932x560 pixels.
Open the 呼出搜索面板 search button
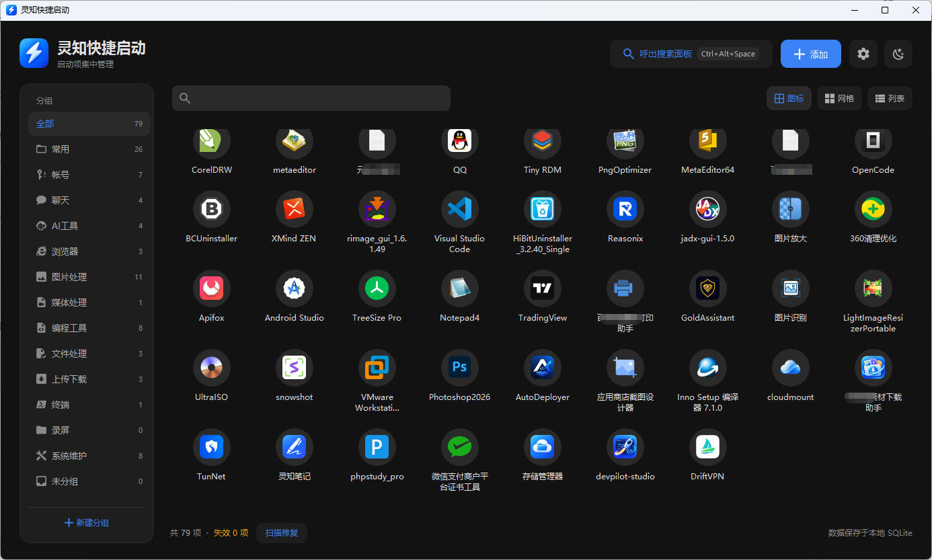point(691,54)
